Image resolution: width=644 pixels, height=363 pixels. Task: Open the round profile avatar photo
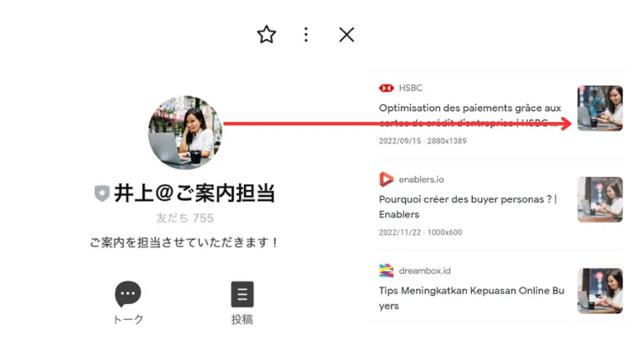click(185, 132)
